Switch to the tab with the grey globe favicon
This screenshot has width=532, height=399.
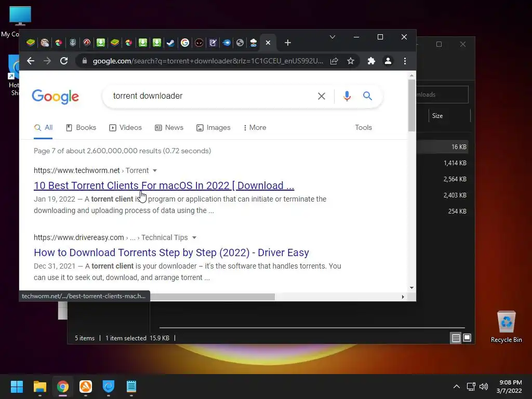[240, 43]
